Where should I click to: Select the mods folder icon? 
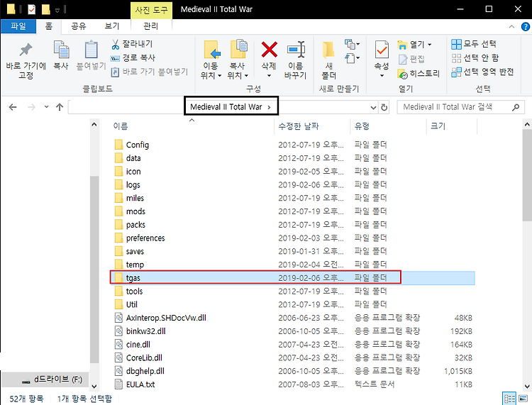pyautogui.click(x=118, y=211)
